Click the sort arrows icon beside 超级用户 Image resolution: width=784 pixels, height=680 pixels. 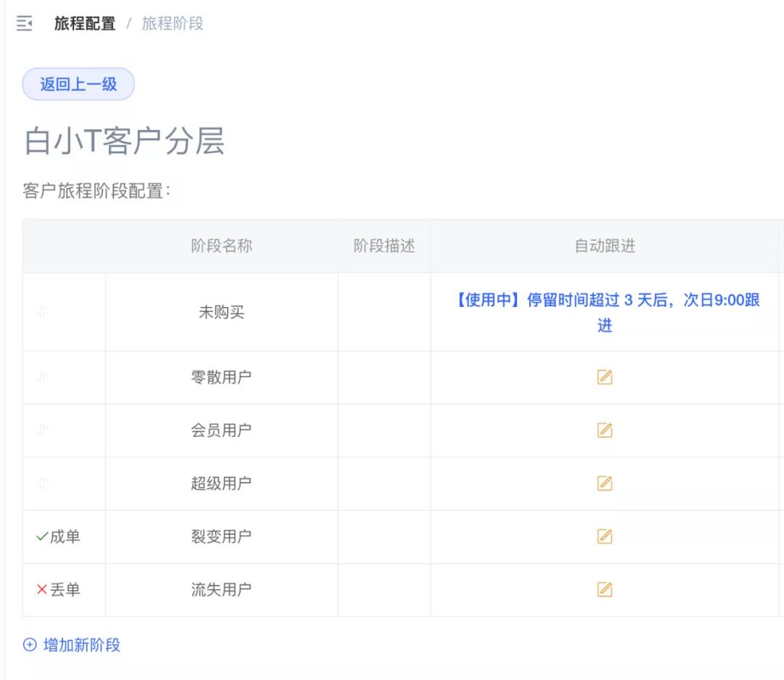pyautogui.click(x=42, y=483)
